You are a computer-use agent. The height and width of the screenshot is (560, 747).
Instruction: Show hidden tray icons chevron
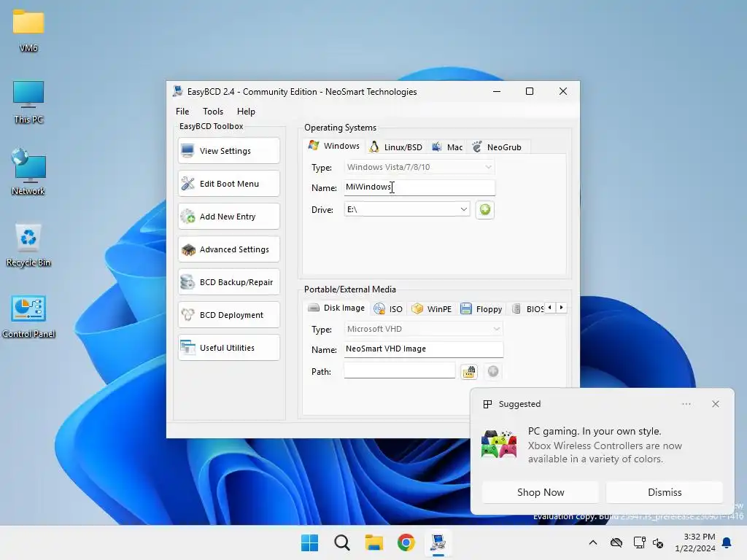[593, 542]
